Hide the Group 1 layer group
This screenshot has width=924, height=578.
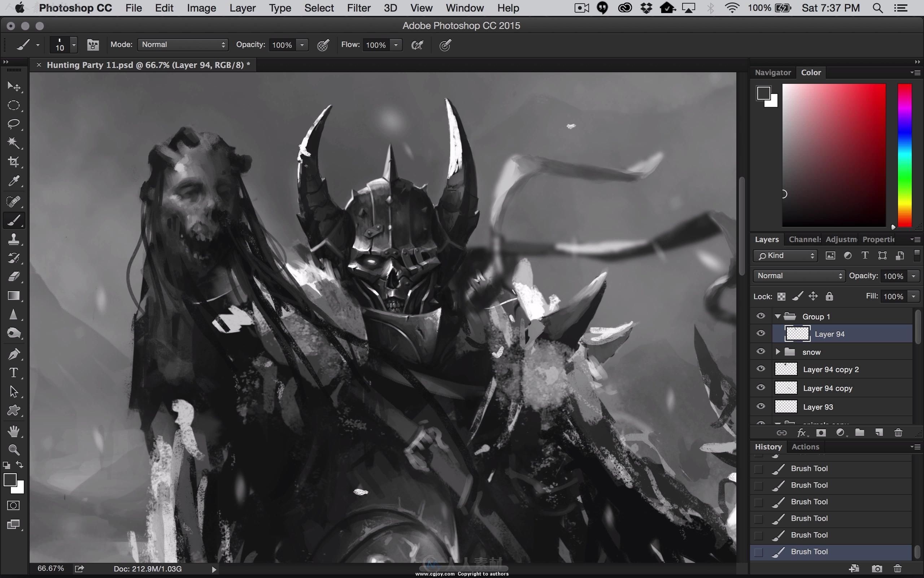(760, 316)
